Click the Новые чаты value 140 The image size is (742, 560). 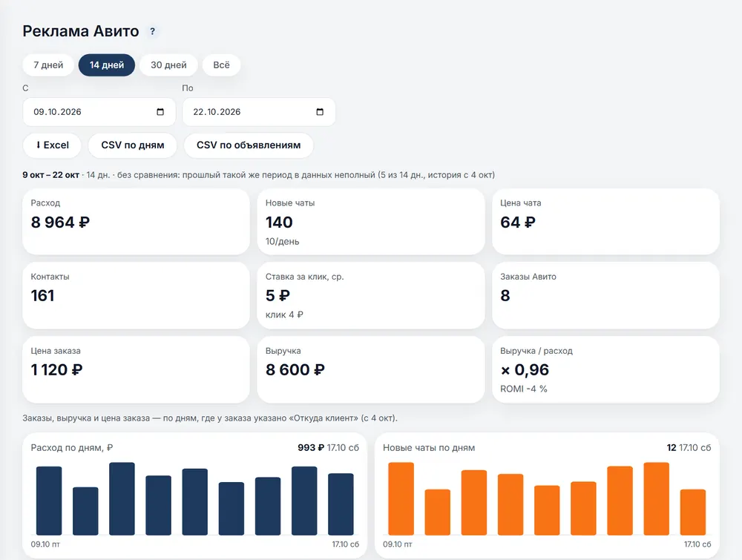[279, 223]
